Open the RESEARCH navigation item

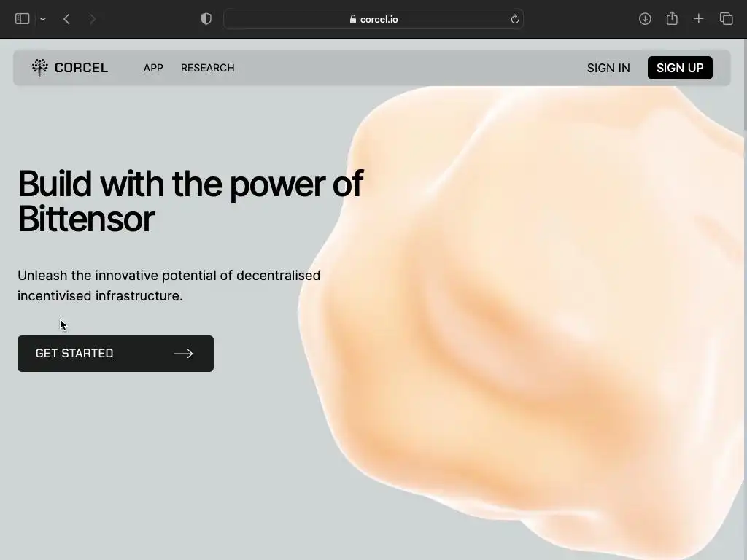tap(208, 68)
